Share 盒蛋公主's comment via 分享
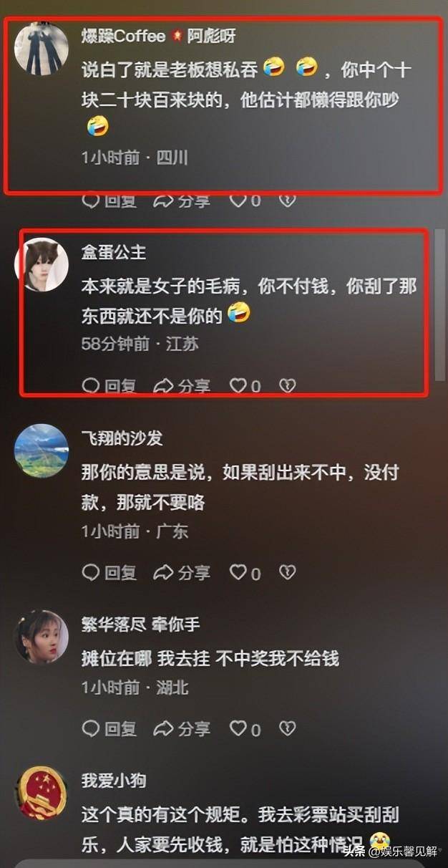This screenshot has width=448, height=868. 182,387
